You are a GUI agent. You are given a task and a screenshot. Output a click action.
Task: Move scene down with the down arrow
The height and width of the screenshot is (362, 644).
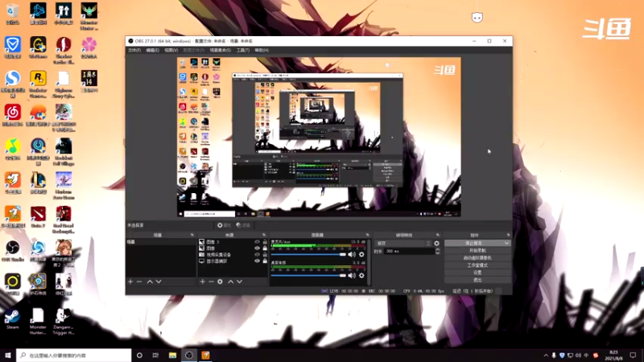tap(159, 282)
